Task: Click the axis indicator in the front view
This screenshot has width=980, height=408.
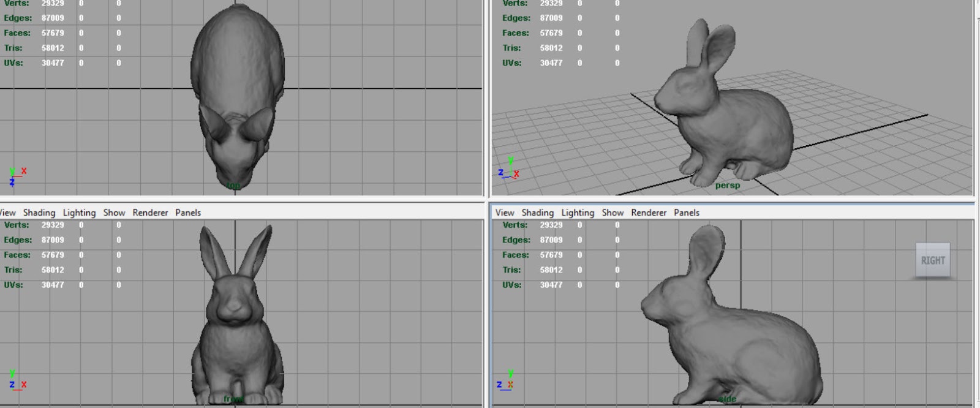Action: 17,380
